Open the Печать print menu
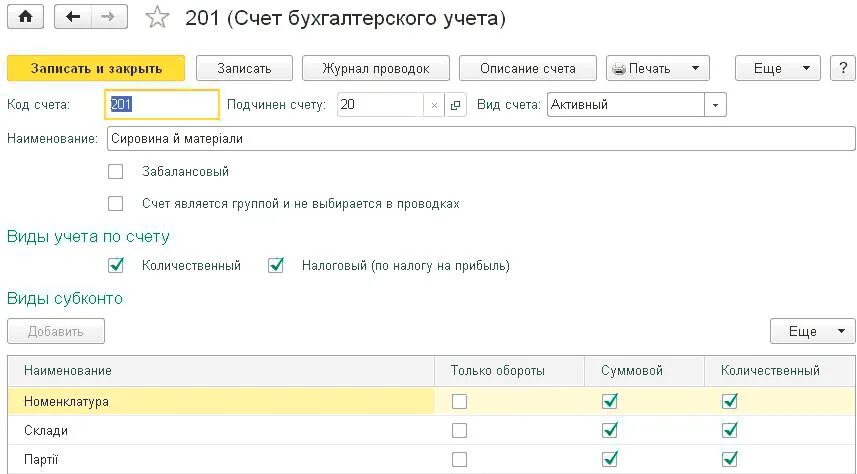 pos(658,68)
